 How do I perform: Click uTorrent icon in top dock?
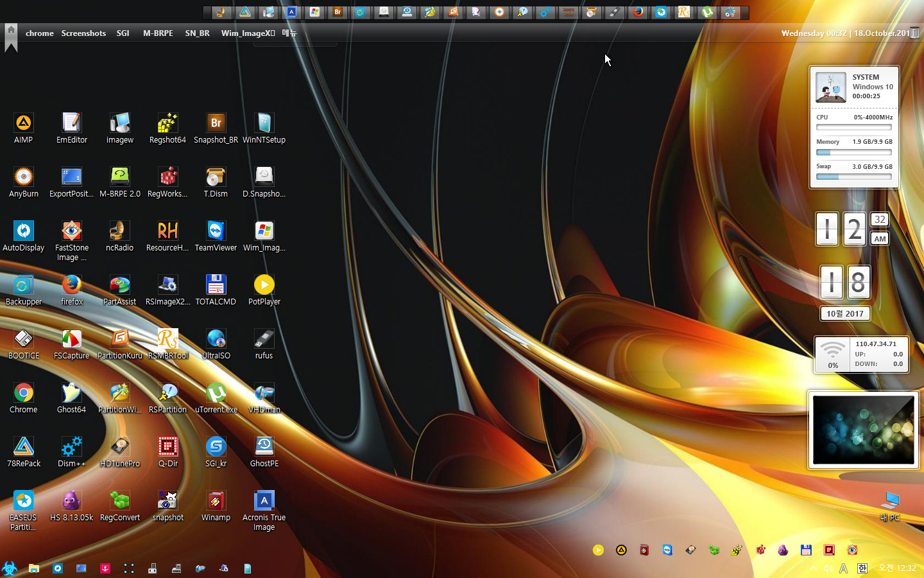coord(707,12)
